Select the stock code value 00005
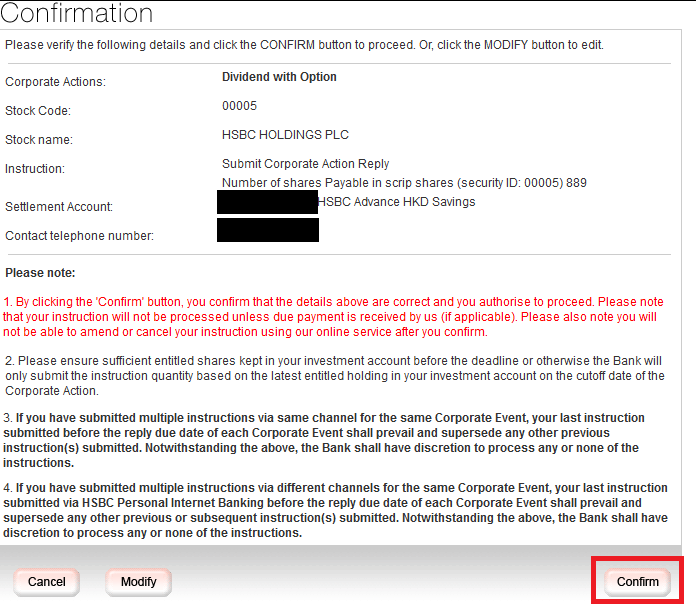This screenshot has width=696, height=613. [239, 105]
